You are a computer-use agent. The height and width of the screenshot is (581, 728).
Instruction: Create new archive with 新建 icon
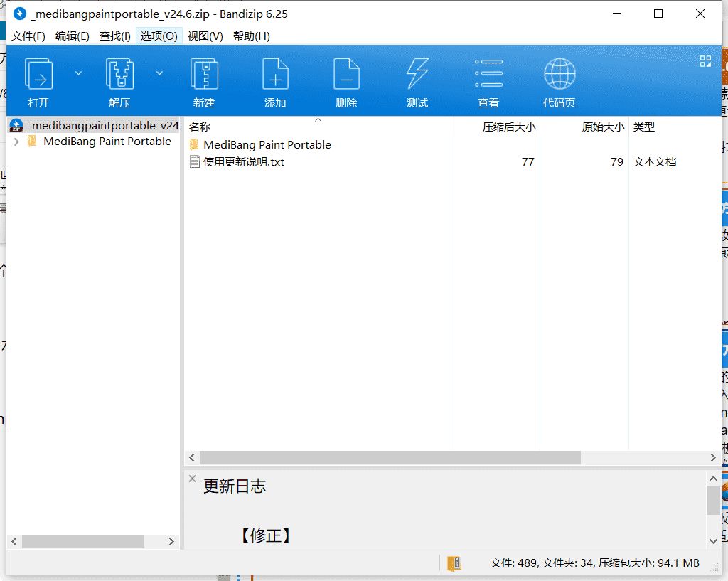click(204, 74)
